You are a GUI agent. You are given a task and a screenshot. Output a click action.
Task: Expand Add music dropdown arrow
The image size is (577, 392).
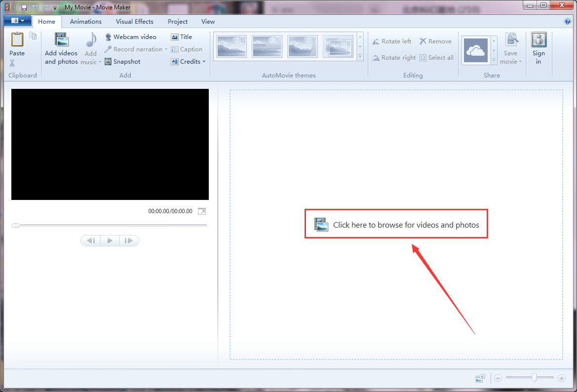(100, 62)
